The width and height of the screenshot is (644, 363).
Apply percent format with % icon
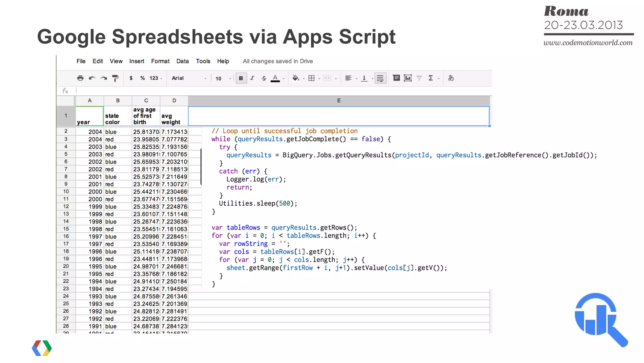tap(142, 78)
